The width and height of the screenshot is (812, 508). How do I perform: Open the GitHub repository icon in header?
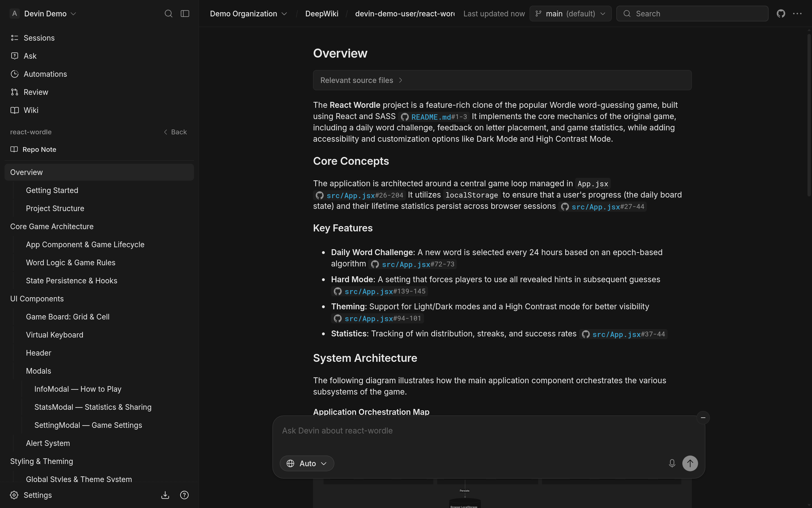click(781, 14)
